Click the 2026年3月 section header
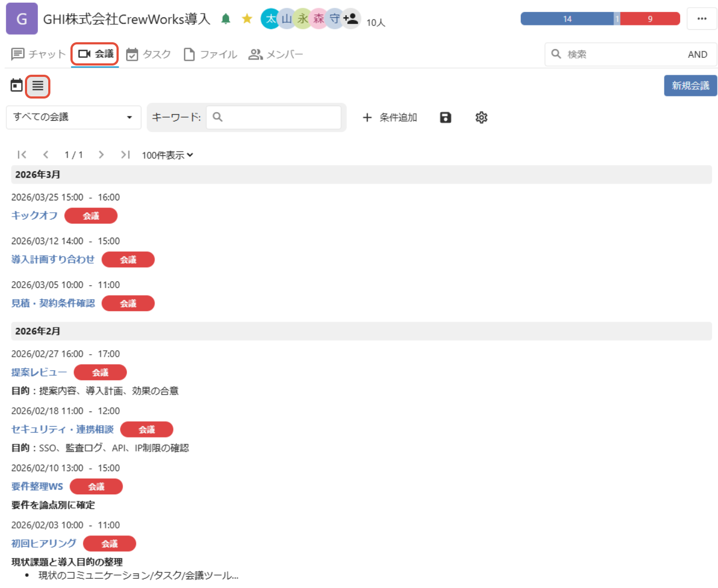This screenshot has width=718, height=588. click(x=361, y=174)
